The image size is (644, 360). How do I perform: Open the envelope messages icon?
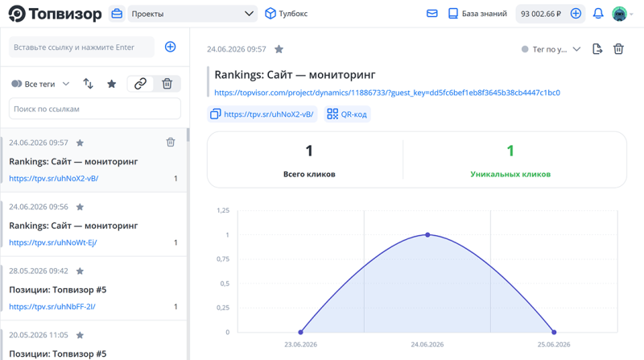click(x=432, y=14)
